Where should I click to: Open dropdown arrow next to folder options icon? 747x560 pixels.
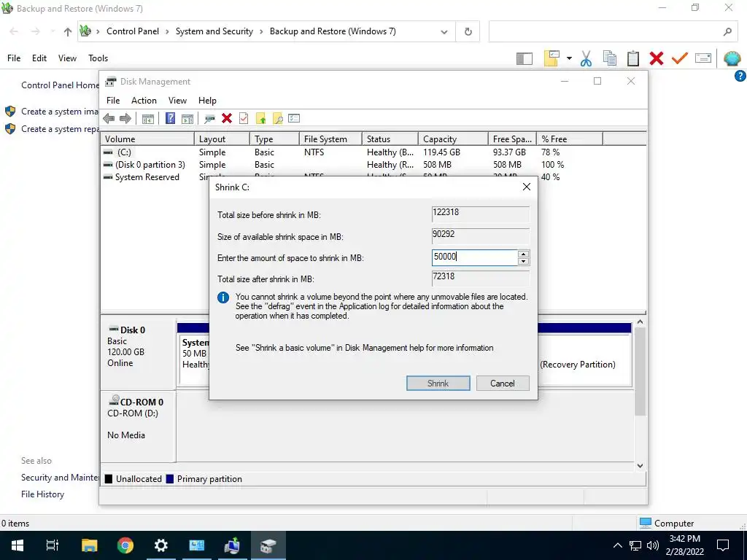point(569,58)
